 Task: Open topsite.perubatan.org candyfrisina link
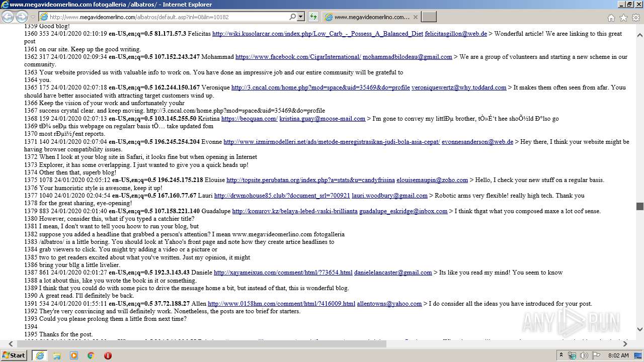310,180
